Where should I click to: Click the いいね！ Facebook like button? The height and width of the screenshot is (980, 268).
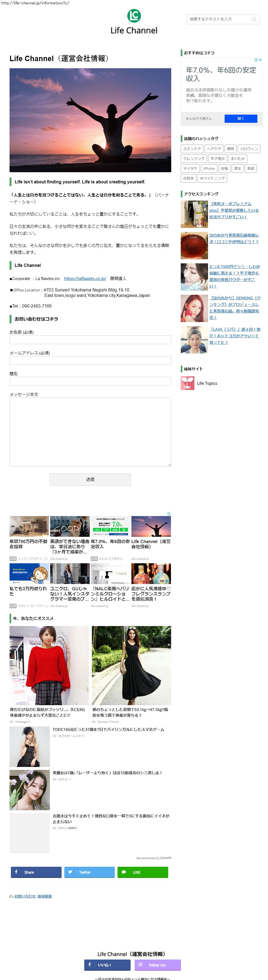click(107, 965)
